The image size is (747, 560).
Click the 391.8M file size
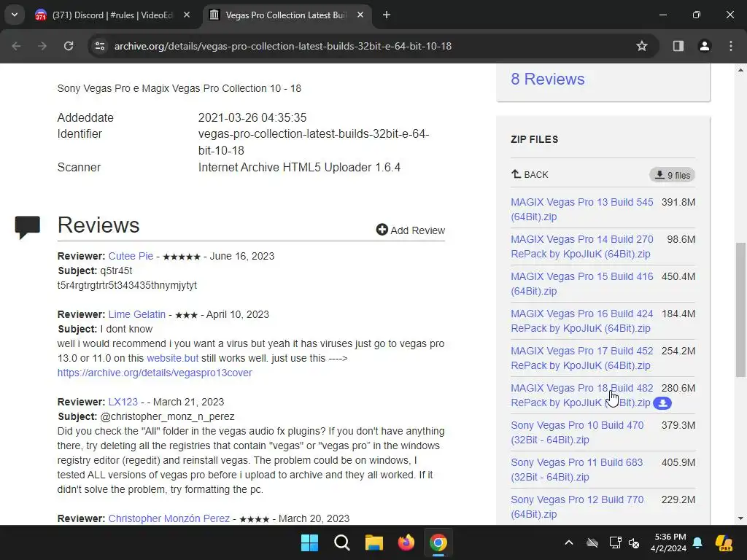click(678, 202)
